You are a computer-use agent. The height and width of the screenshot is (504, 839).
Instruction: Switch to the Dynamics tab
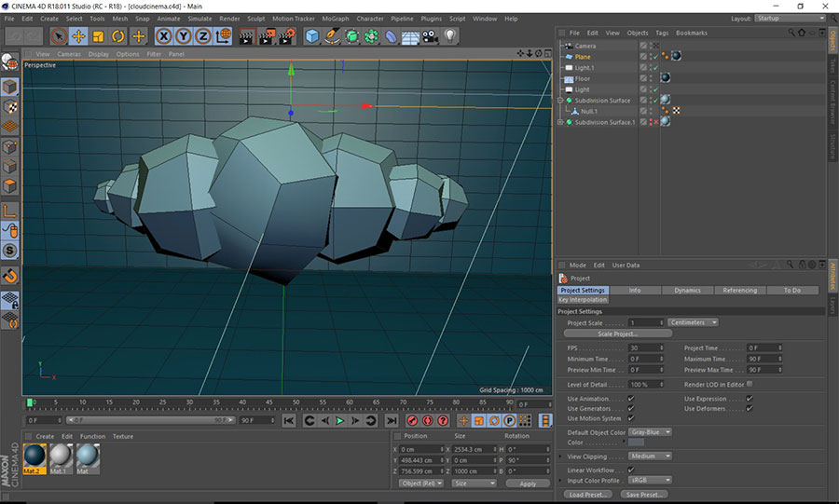click(x=687, y=291)
